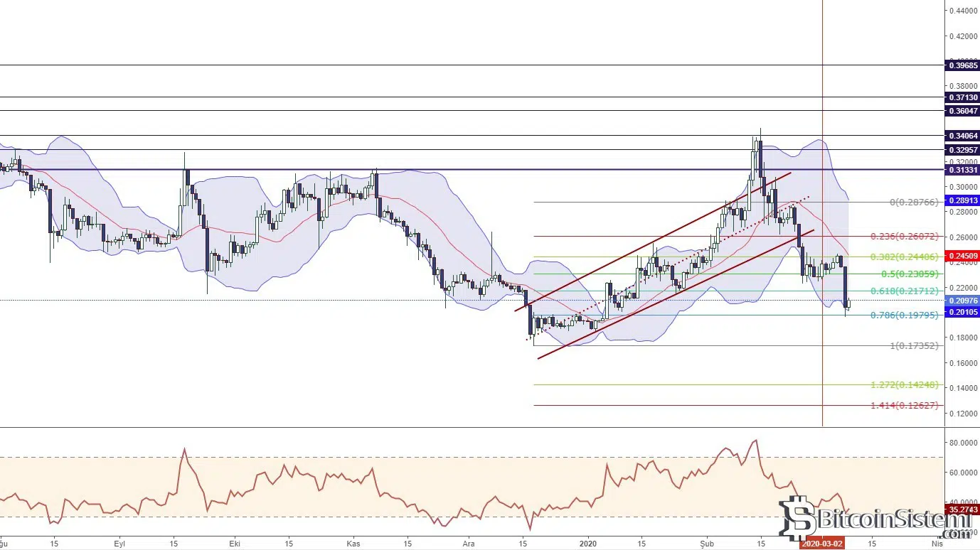Select the 0.28913 upper Bollinger band label
This screenshot has height=550, width=980.
[x=964, y=201]
